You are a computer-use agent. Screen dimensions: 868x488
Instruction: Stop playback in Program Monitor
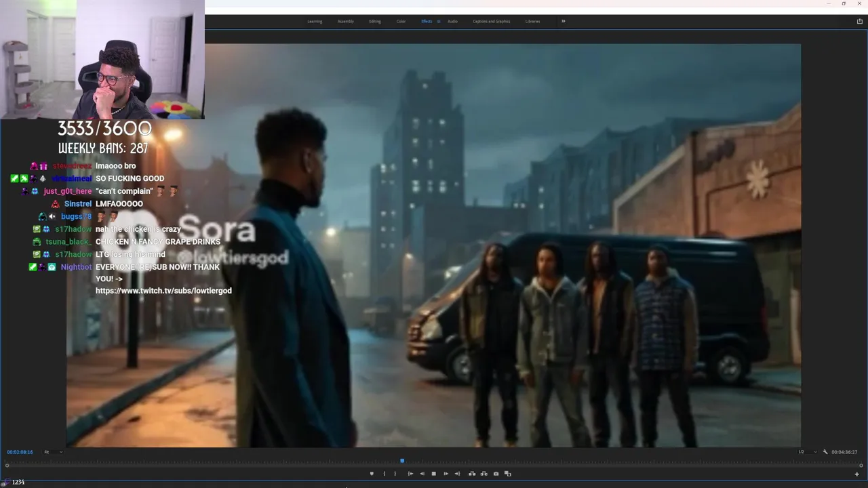pyautogui.click(x=434, y=474)
